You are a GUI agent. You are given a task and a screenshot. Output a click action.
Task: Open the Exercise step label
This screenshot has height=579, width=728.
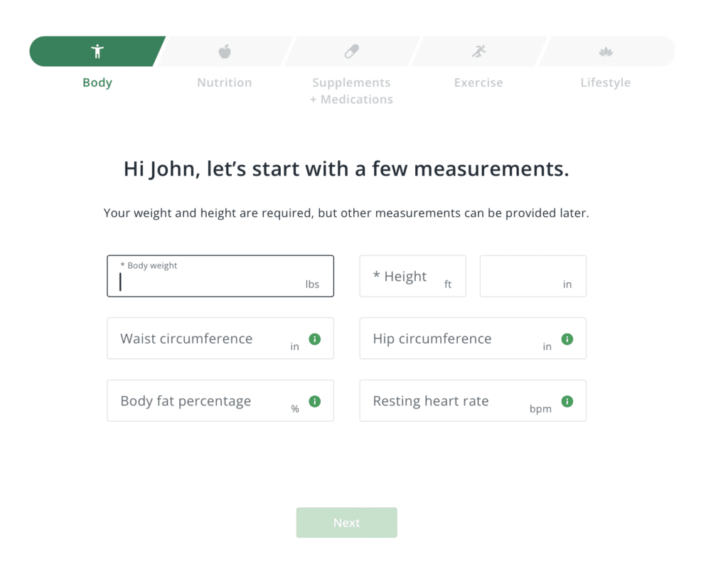[x=478, y=83]
